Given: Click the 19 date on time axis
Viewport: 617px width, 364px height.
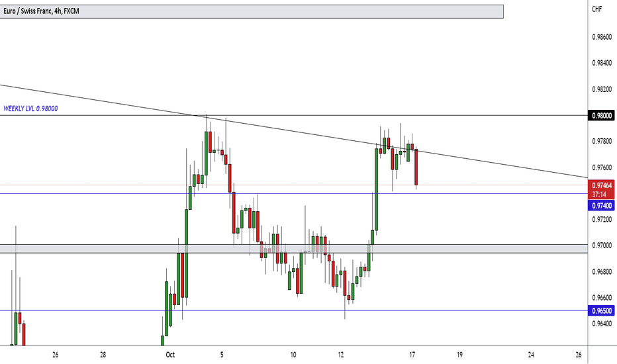Looking at the screenshot, I should (459, 355).
